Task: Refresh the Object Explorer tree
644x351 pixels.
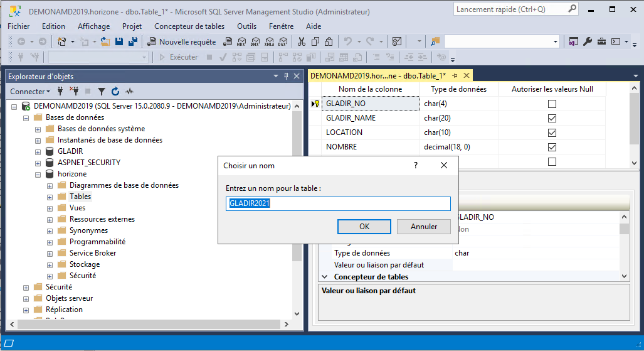Action: point(115,91)
